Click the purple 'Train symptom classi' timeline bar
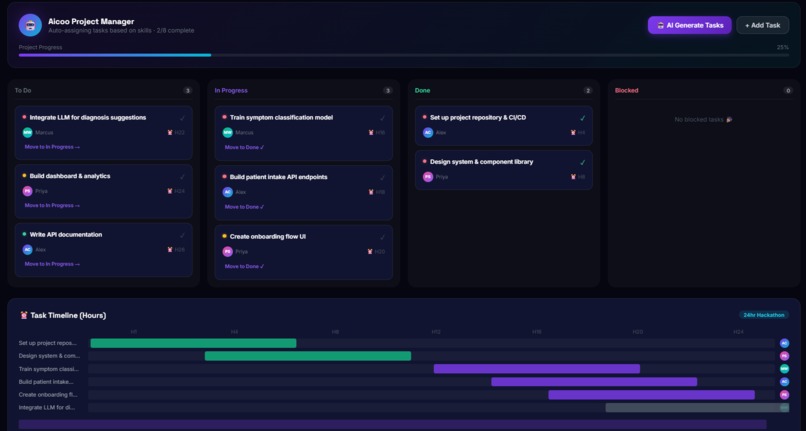The height and width of the screenshot is (431, 806). click(537, 369)
